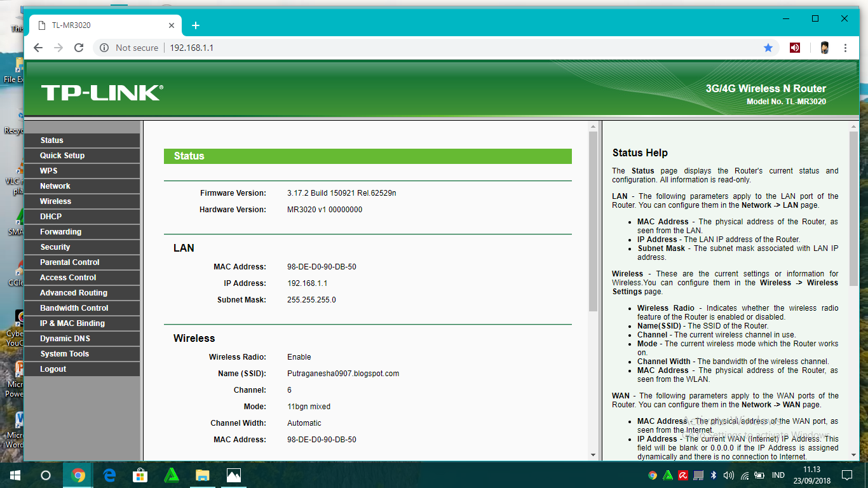Open Advanced Routing

[x=81, y=293]
